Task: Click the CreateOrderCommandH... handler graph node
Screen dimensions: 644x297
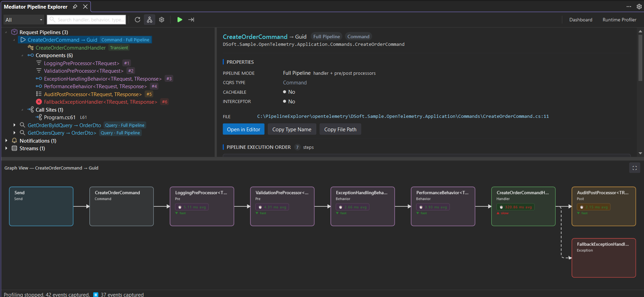Action: point(523,206)
